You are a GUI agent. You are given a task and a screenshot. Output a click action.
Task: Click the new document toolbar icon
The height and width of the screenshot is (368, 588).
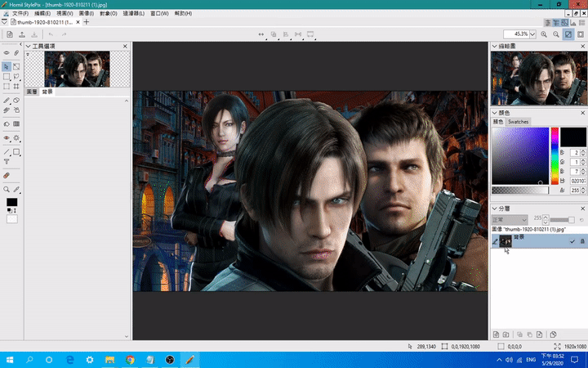[x=10, y=34]
